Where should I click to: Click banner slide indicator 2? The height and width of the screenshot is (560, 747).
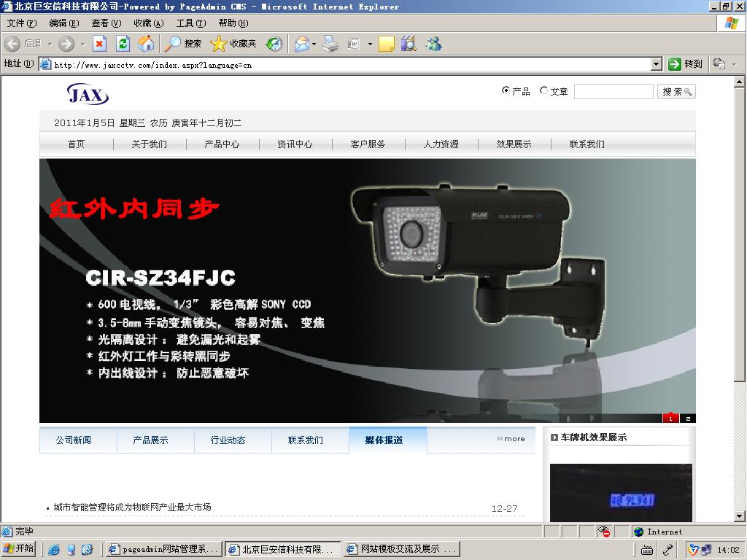point(688,418)
